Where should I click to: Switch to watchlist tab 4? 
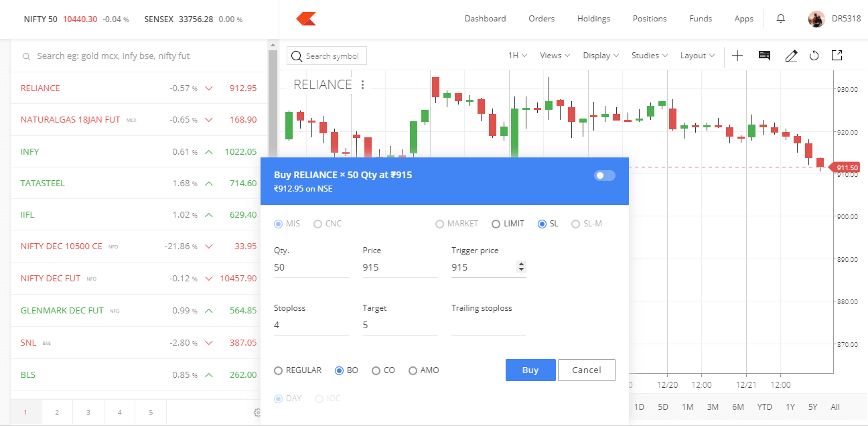click(120, 413)
